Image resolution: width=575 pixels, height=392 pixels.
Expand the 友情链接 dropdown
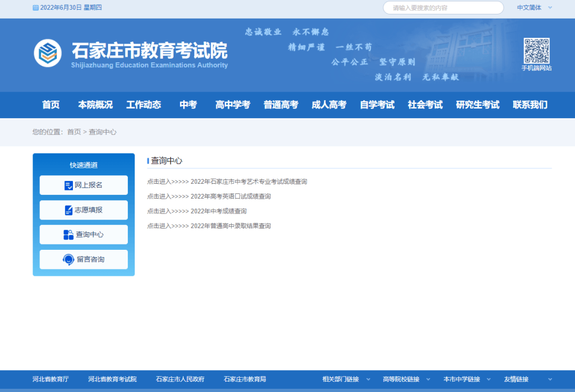tap(528, 379)
